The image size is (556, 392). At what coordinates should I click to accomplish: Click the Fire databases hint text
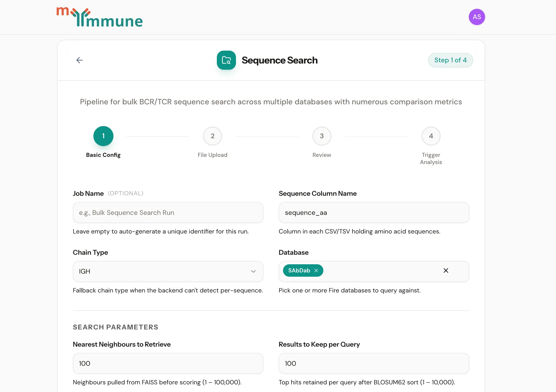point(349,290)
